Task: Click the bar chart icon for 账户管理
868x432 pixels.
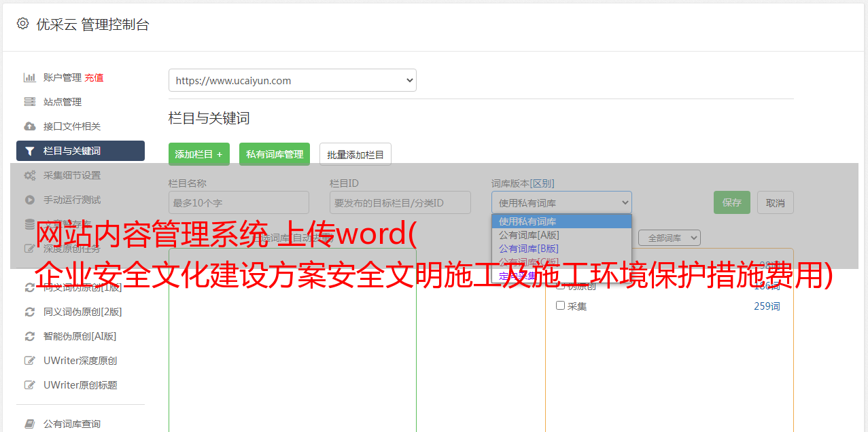Action: click(x=30, y=77)
